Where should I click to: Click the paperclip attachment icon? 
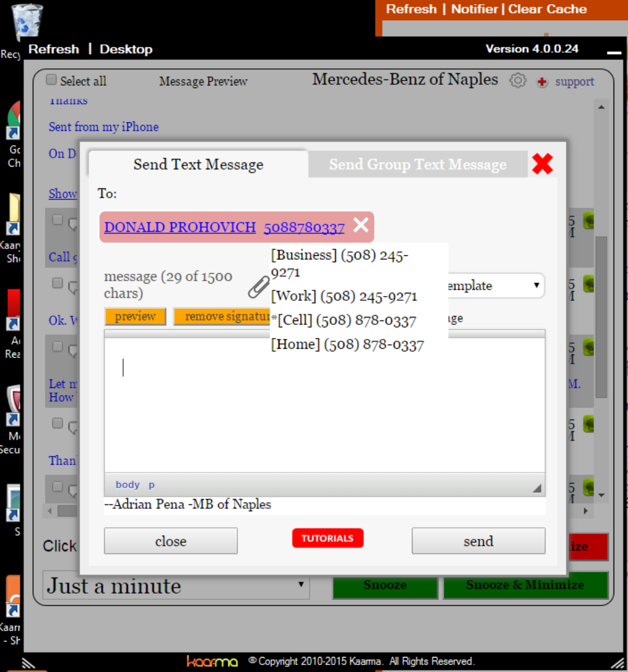pos(259,286)
